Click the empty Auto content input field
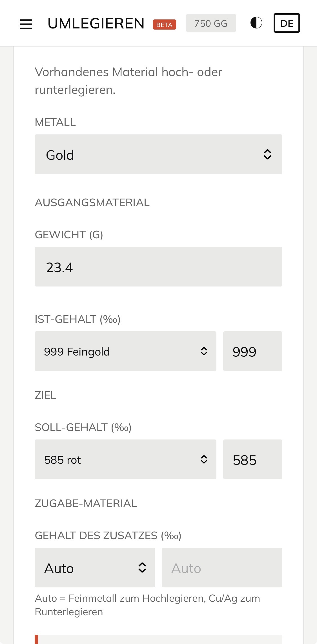 point(222,568)
